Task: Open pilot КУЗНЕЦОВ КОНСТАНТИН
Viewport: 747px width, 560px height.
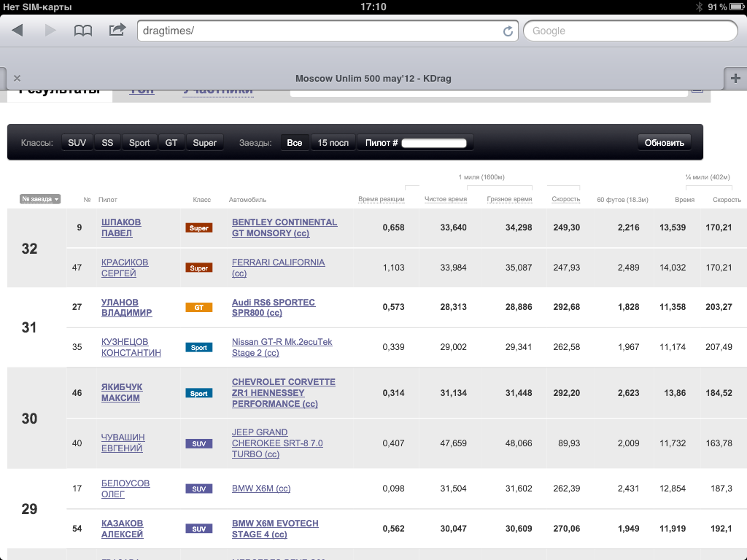Action: [131, 347]
